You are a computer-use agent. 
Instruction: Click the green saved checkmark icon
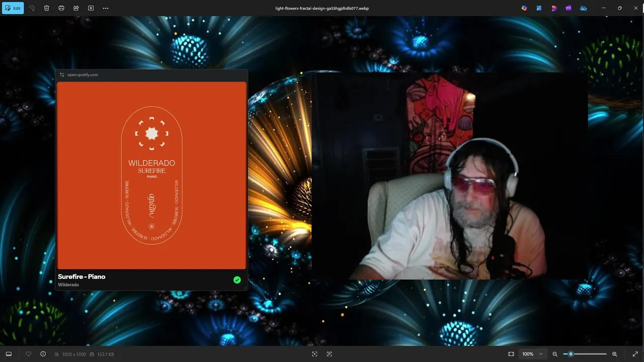[x=237, y=280]
